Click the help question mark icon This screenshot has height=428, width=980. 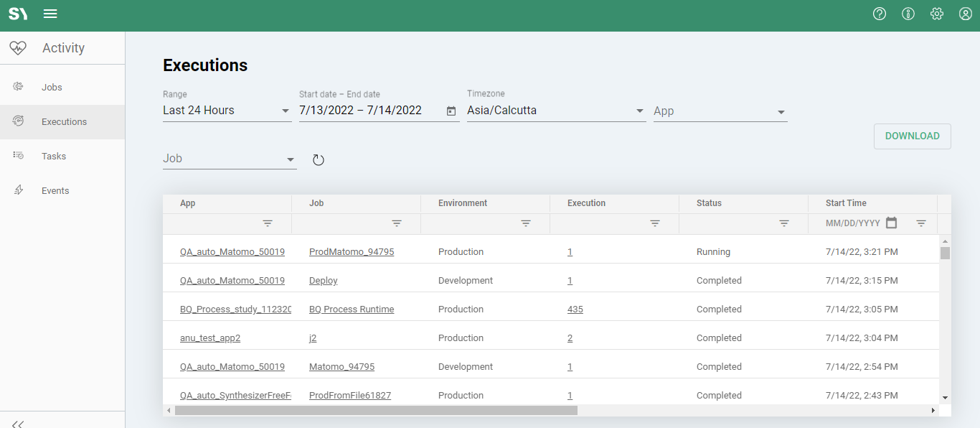(880, 14)
